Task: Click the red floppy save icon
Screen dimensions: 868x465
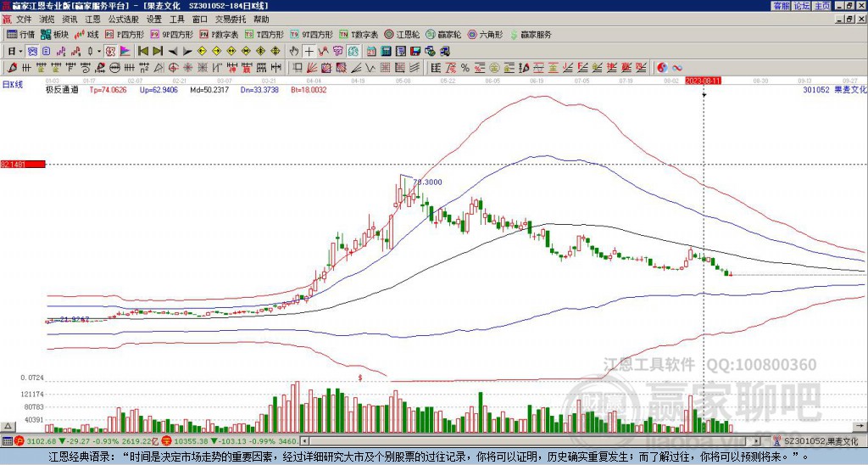Action: tap(415, 51)
